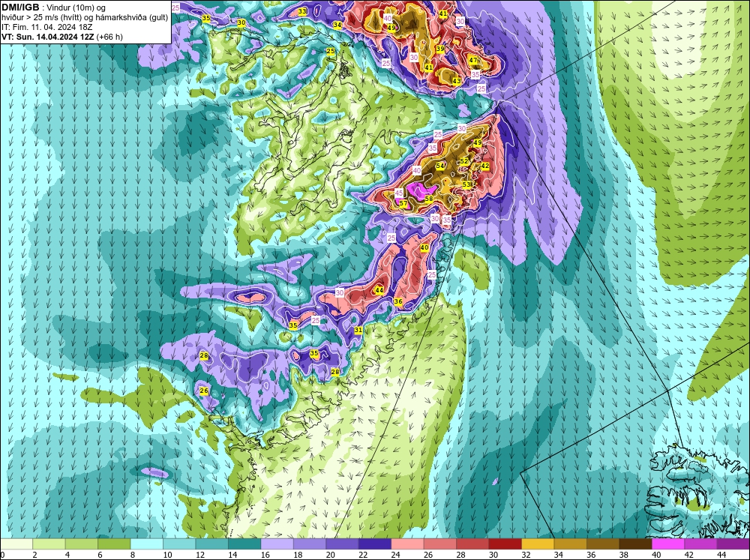Click the '(+66 h)' forecast offset text
Image resolution: width=750 pixels, height=560 pixels.
click(x=109, y=37)
